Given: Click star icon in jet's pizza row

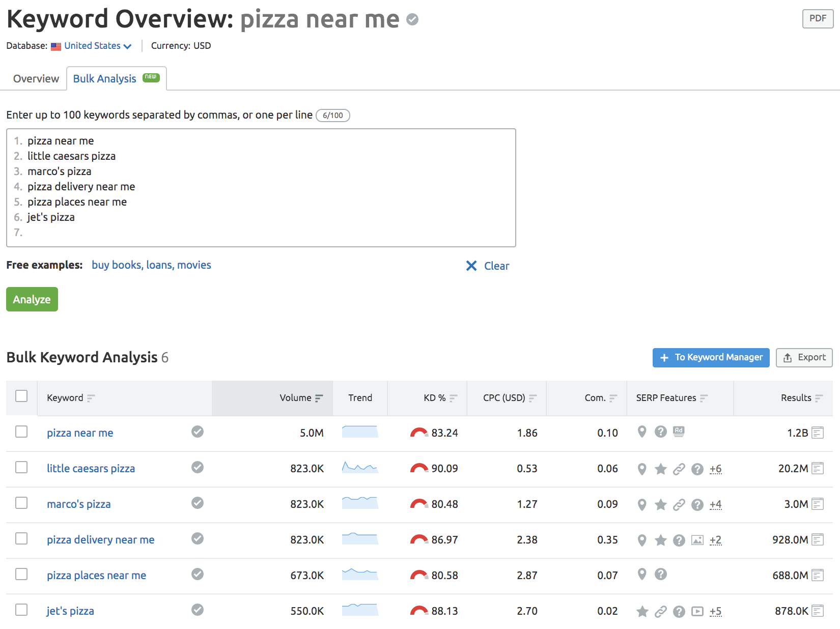Looking at the screenshot, I should point(642,611).
